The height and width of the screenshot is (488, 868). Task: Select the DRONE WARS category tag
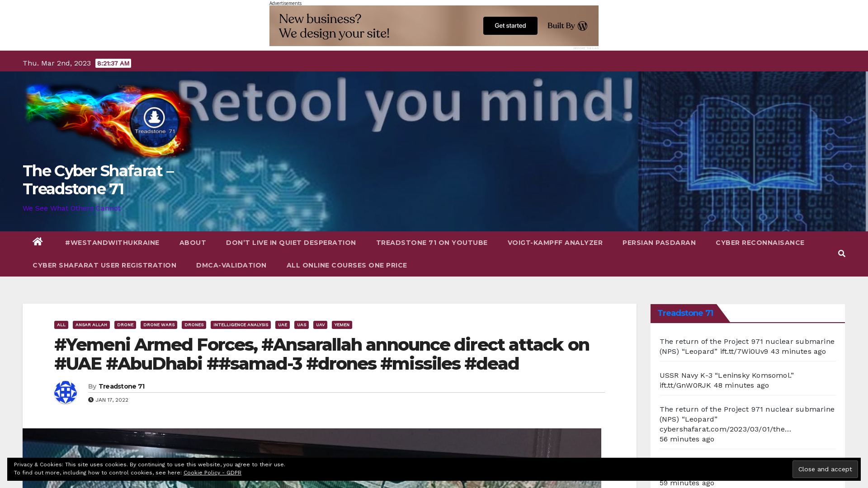pyautogui.click(x=159, y=325)
